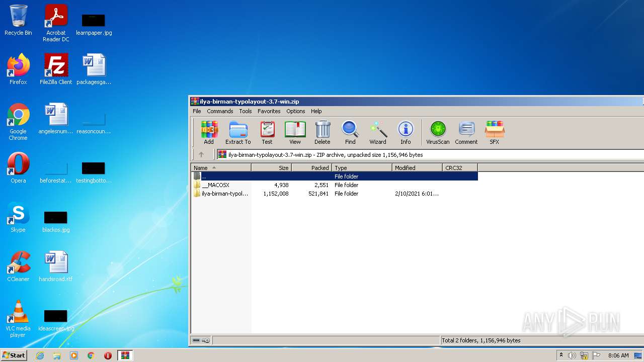Select the parent folder '..' row

pos(335,176)
